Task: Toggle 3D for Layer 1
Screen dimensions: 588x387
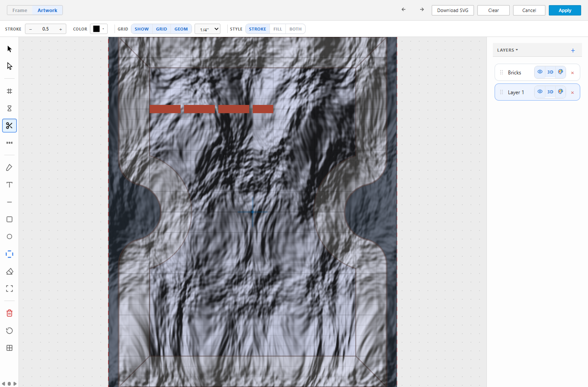Action: pos(550,92)
